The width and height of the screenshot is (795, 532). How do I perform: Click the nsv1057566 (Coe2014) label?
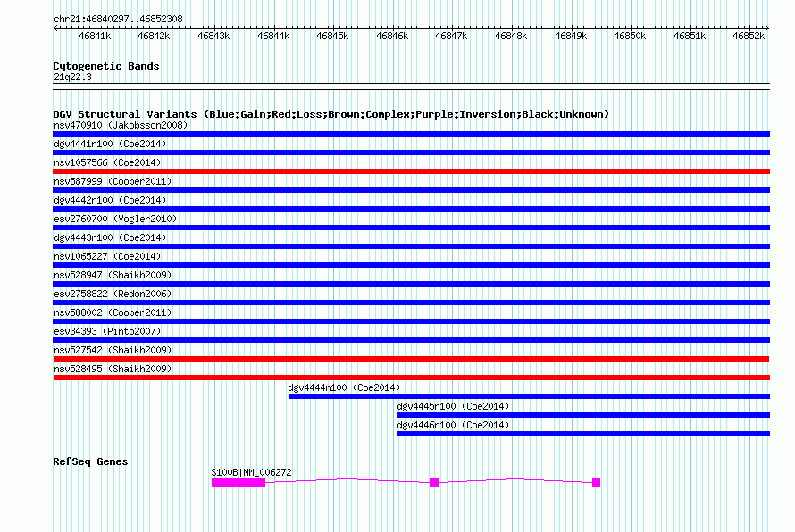[x=107, y=162]
